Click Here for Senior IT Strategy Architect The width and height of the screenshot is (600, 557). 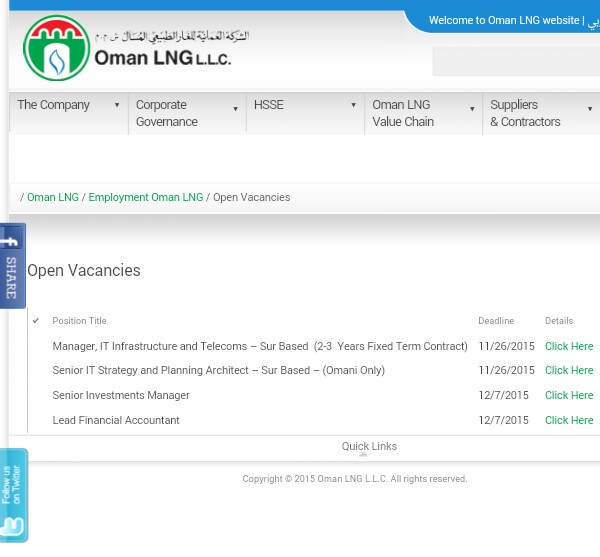click(x=568, y=370)
